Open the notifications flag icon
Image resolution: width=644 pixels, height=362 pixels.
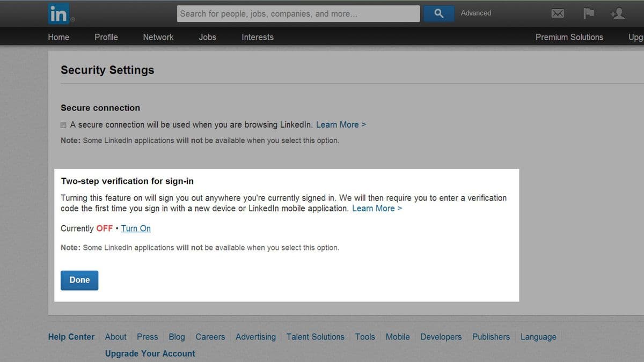pyautogui.click(x=589, y=13)
